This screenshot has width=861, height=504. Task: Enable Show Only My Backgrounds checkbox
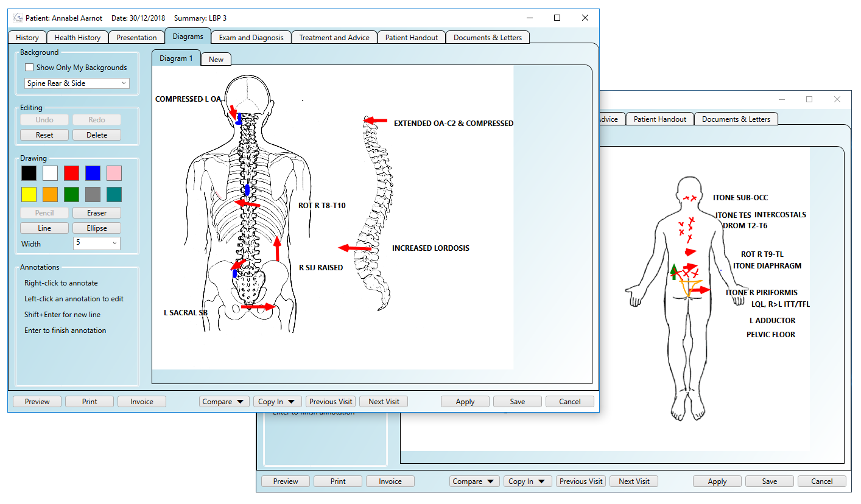(x=29, y=68)
